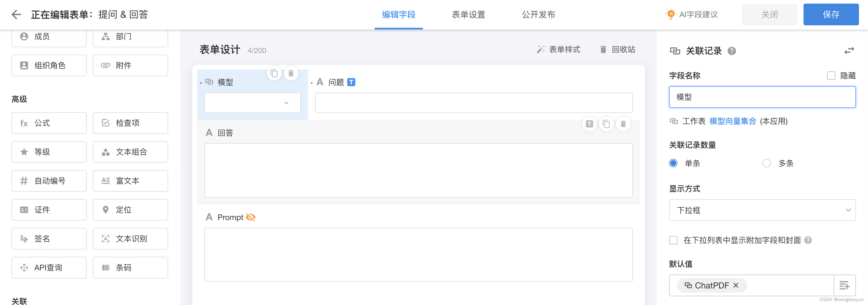Open 表单样式 form style
Image resolution: width=868 pixels, height=305 pixels.
[558, 50]
